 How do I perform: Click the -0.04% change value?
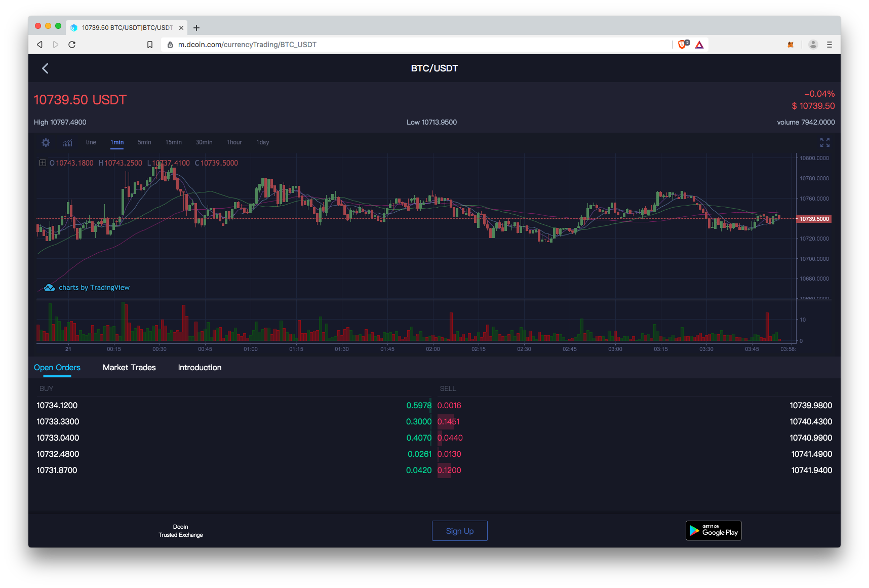[819, 94]
